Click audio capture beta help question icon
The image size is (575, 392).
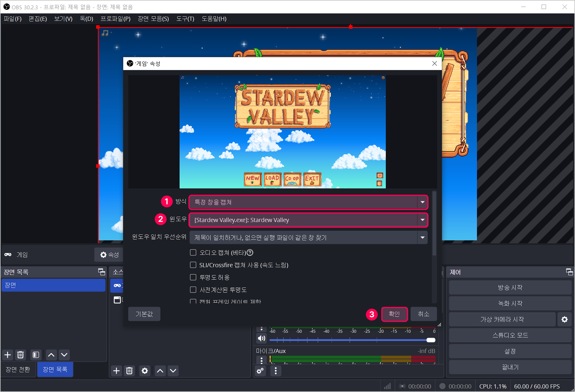click(x=250, y=252)
